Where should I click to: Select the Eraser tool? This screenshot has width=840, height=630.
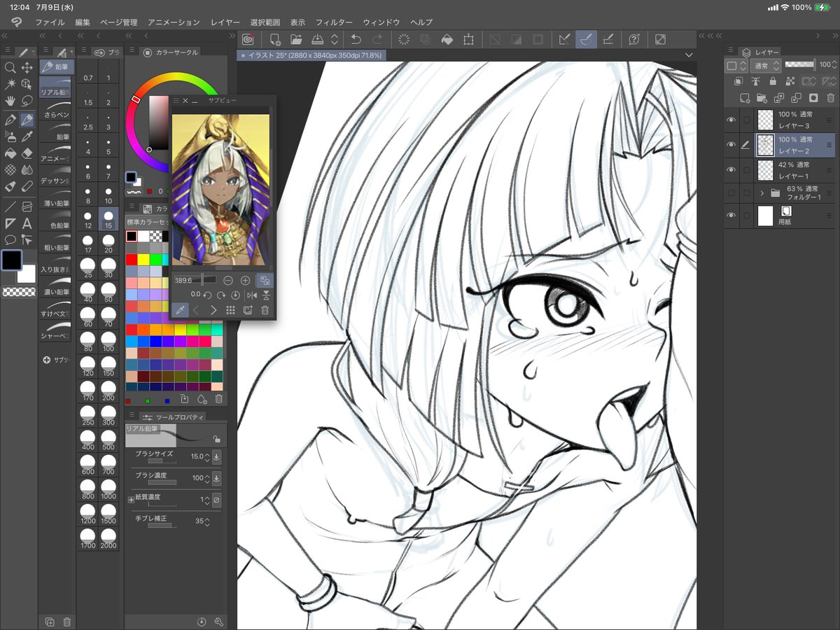coord(27,153)
